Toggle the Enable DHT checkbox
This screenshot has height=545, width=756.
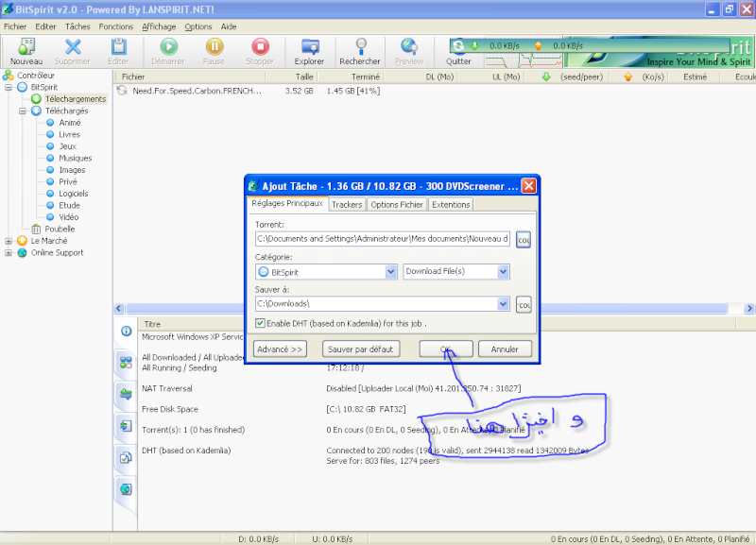[260, 323]
